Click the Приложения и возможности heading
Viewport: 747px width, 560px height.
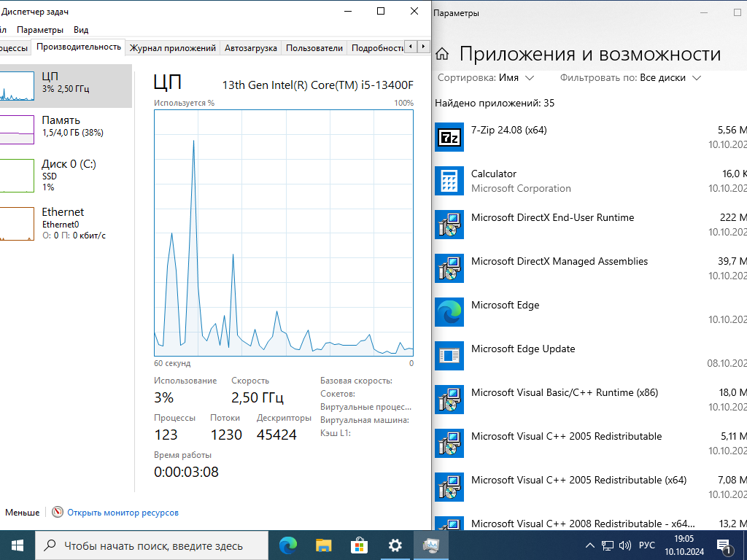589,54
